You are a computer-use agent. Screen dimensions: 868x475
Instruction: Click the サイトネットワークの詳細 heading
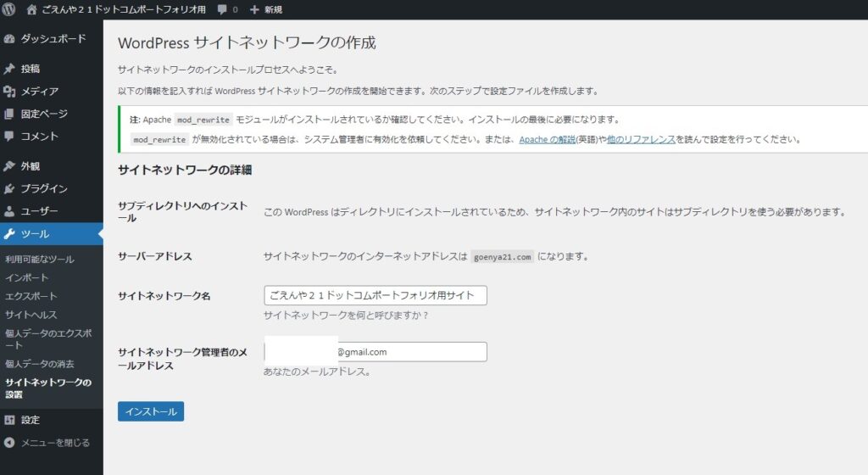tap(185, 170)
